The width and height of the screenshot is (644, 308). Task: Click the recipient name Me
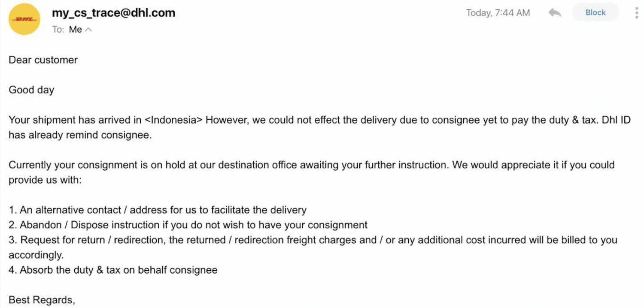[x=76, y=30]
